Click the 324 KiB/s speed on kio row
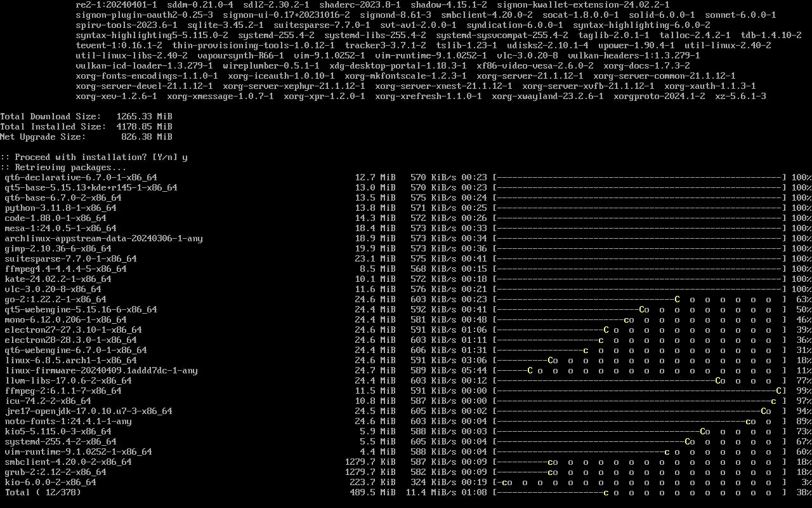 [x=434, y=482]
